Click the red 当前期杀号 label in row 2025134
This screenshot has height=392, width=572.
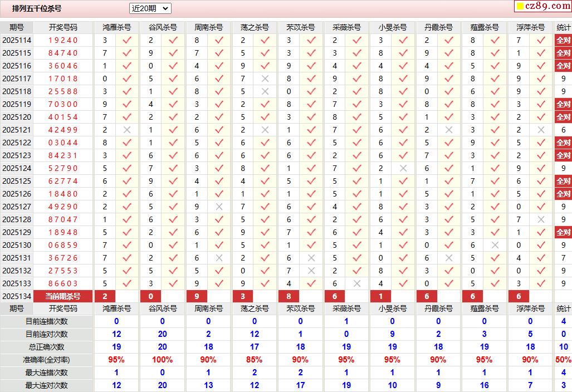point(63,296)
